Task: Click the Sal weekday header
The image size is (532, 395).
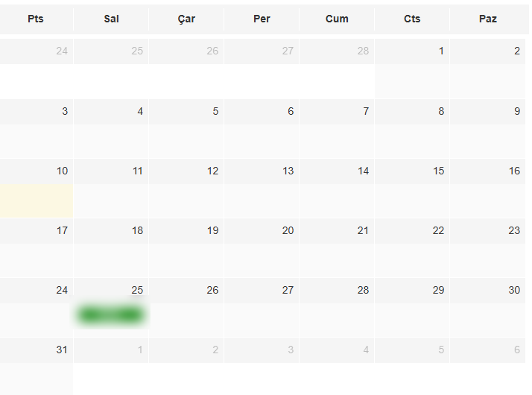Action: (x=112, y=19)
